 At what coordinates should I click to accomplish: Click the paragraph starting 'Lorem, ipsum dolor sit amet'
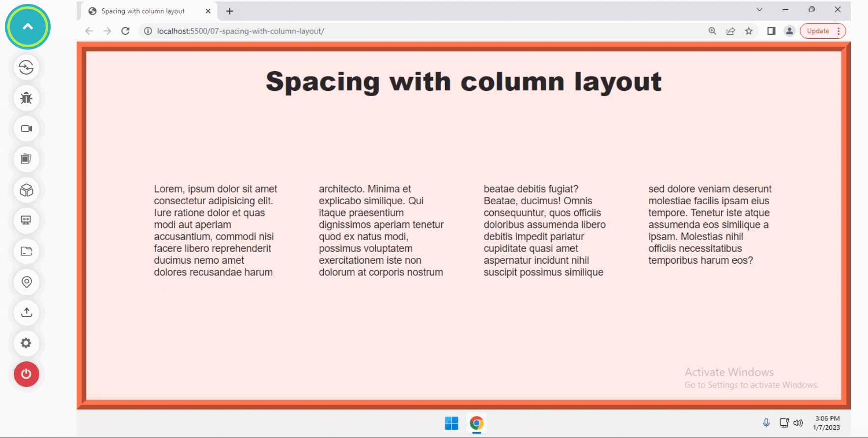216,230
